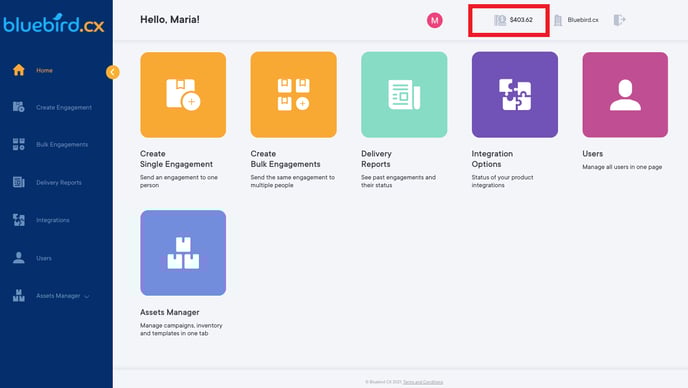
Task: Open the purple Integration Options tile
Action: coord(515,95)
